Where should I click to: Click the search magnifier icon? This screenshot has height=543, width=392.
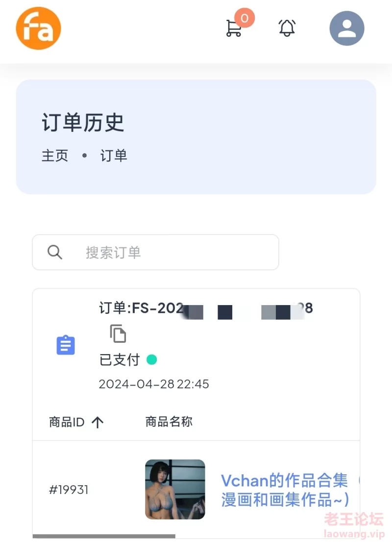click(x=55, y=252)
